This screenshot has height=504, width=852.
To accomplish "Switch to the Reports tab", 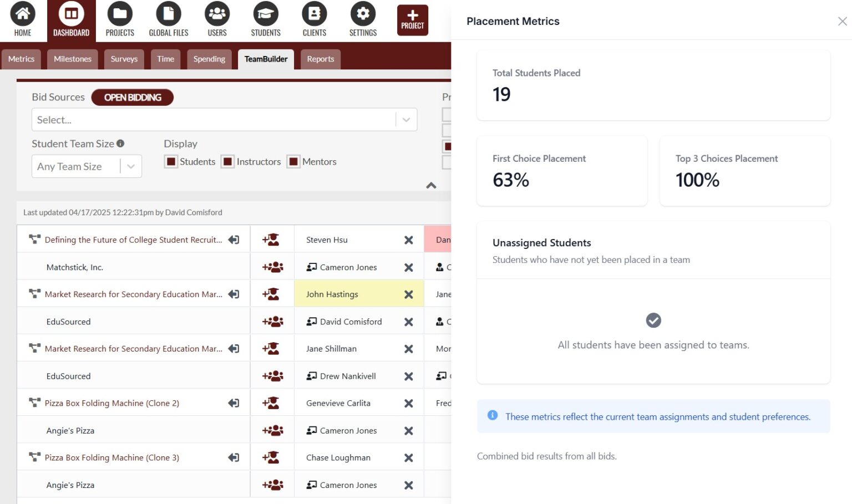I will [x=320, y=59].
